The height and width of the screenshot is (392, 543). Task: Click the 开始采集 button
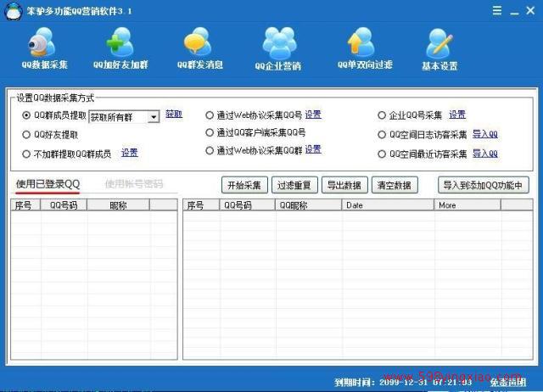(244, 185)
